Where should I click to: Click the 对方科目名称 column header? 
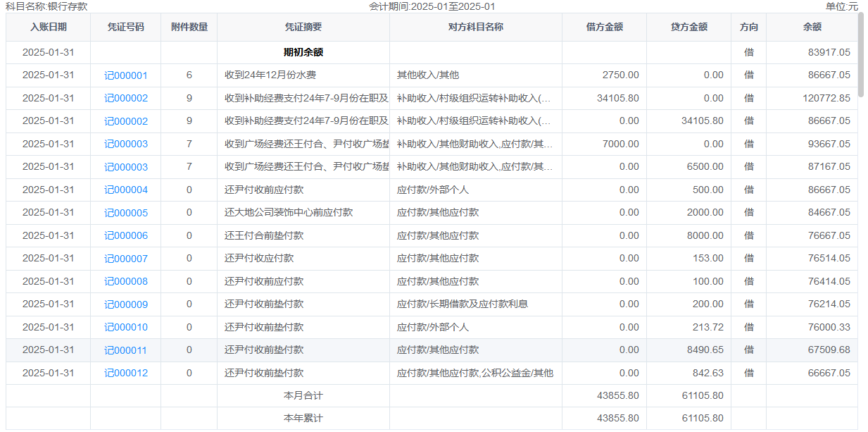point(476,27)
